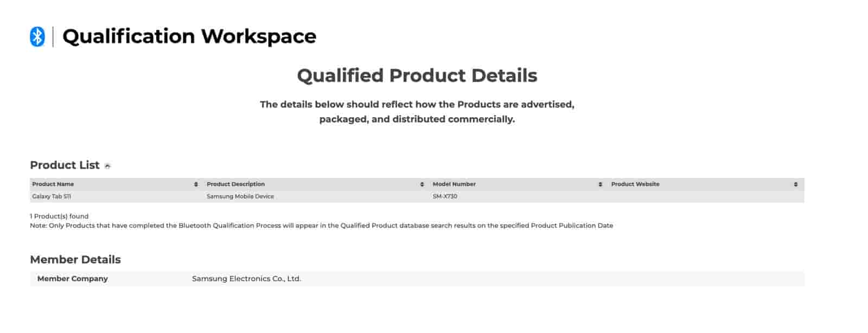This screenshot has width=868, height=333.
Task: Collapse the Product List section arrow
Action: (107, 166)
